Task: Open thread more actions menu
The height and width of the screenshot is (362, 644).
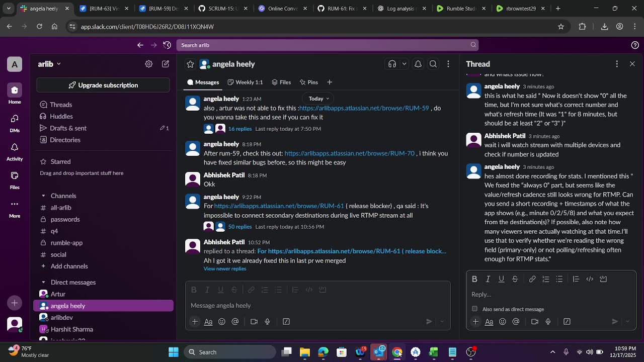Action: 617,64
